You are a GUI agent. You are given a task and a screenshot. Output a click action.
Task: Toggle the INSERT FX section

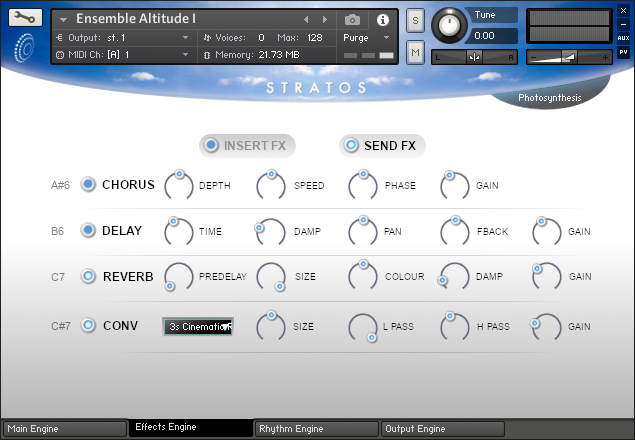coord(247,145)
